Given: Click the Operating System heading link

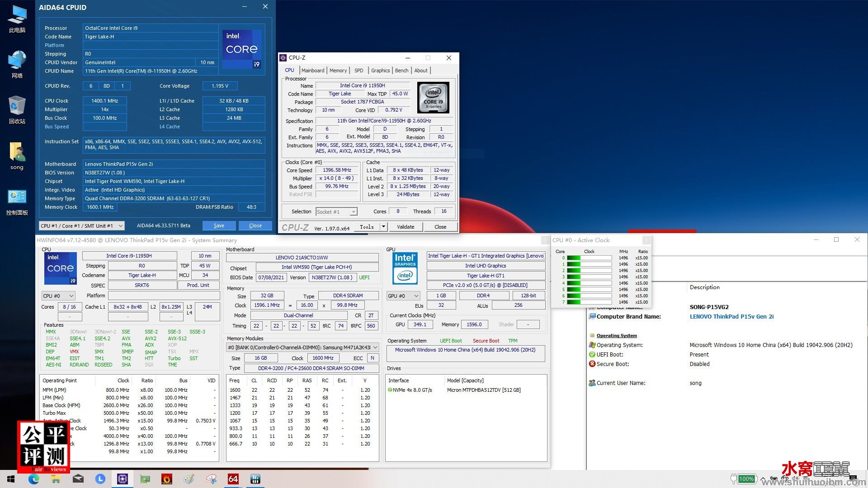Looking at the screenshot, I should point(617,336).
